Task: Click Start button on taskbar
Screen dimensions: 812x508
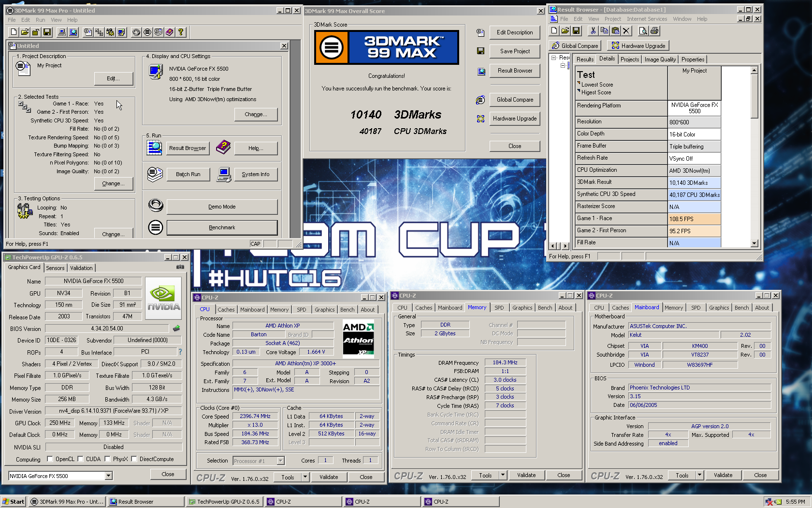Action: point(14,502)
